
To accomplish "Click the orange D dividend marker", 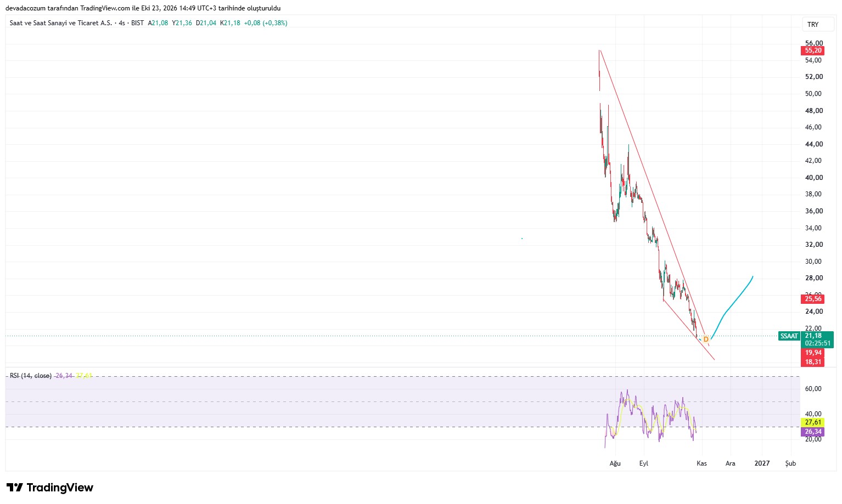I will click(706, 339).
